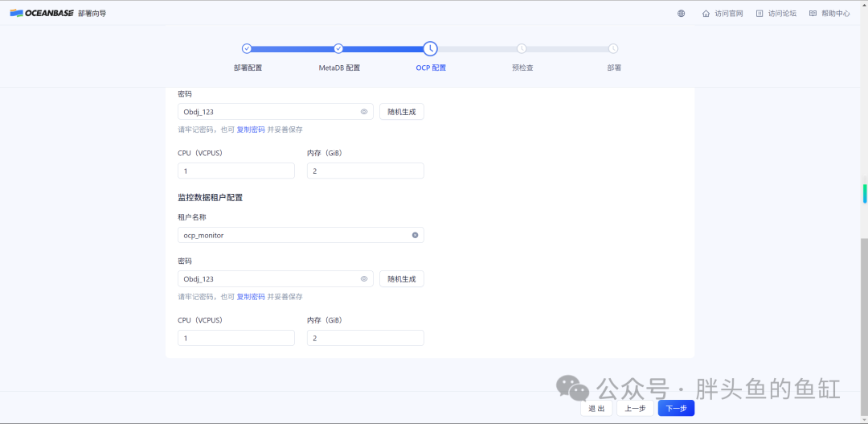The image size is (868, 424).
Task: Select the 部署 step label
Action: click(x=614, y=68)
